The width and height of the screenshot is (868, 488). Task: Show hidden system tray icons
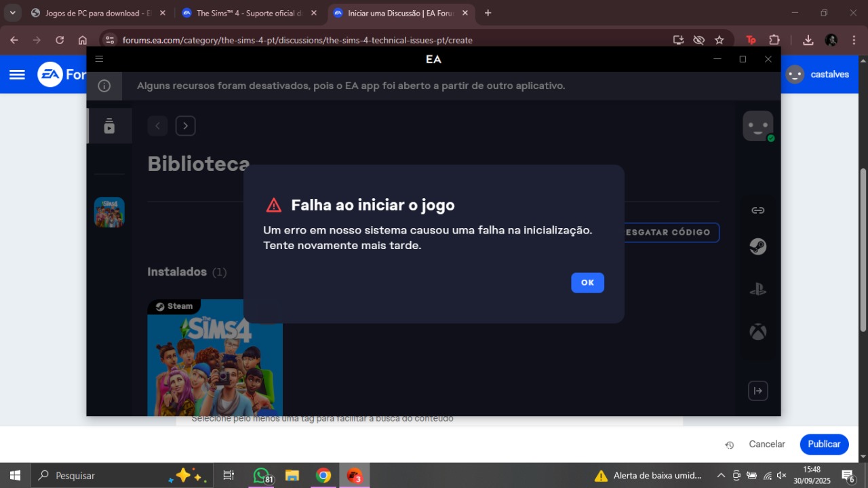pyautogui.click(x=721, y=476)
